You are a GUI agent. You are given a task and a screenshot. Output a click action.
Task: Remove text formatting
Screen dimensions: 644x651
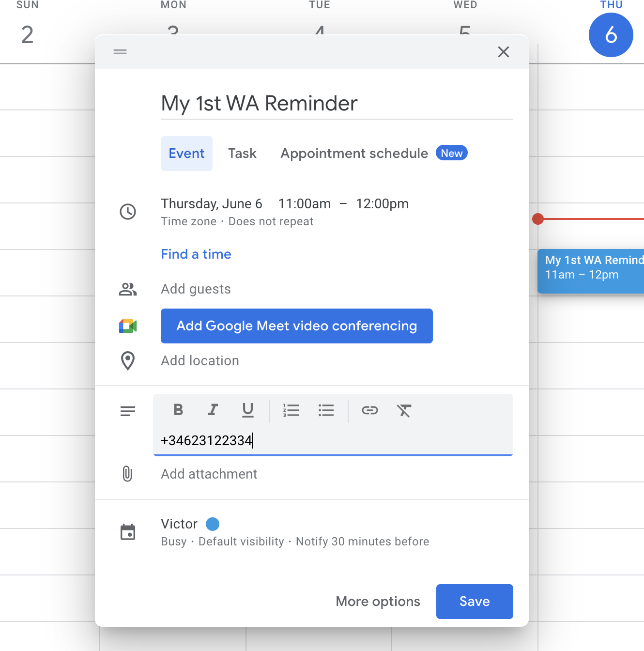tap(404, 410)
